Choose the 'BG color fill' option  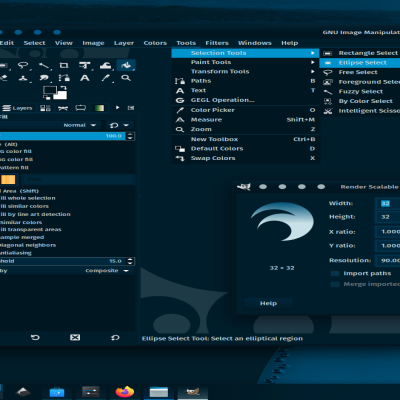point(16,159)
